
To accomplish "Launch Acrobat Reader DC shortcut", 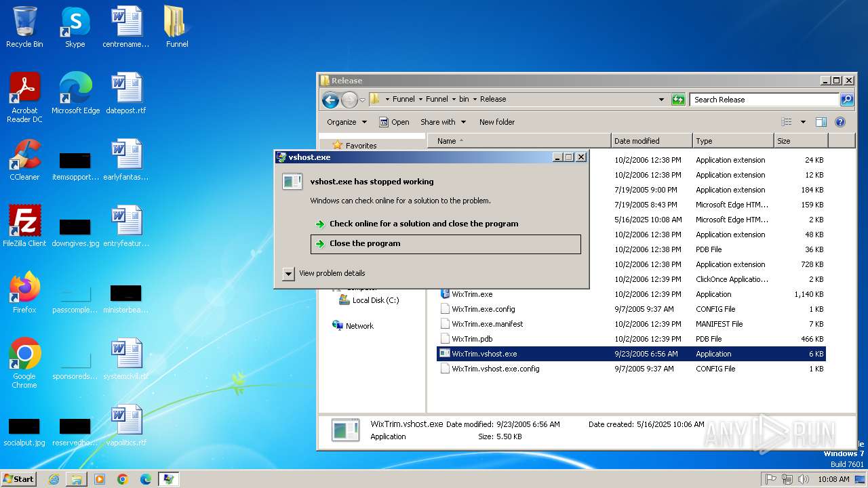I will click(24, 98).
